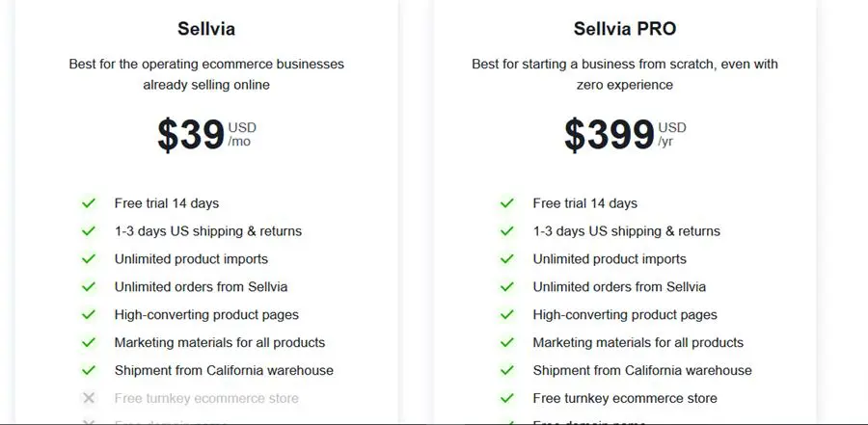Click checkmark beside Sellvia PRO Free trial 14 days
This screenshot has width=868, height=425.
click(507, 203)
